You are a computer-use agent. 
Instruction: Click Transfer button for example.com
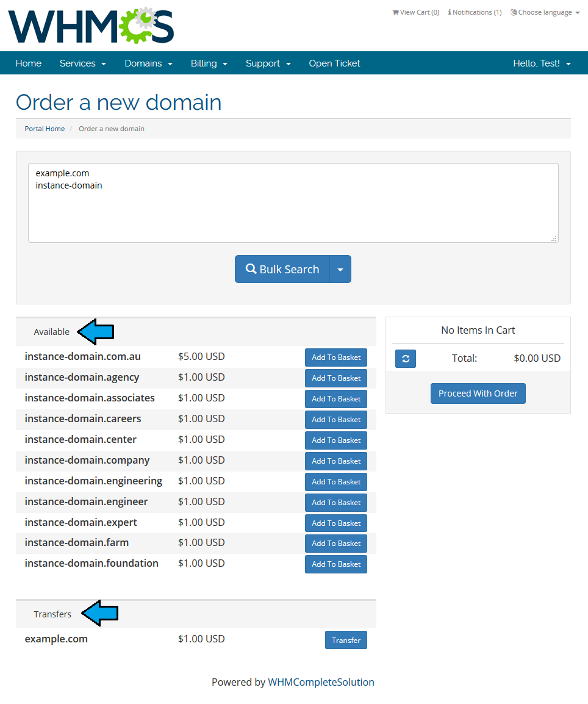[x=346, y=640]
